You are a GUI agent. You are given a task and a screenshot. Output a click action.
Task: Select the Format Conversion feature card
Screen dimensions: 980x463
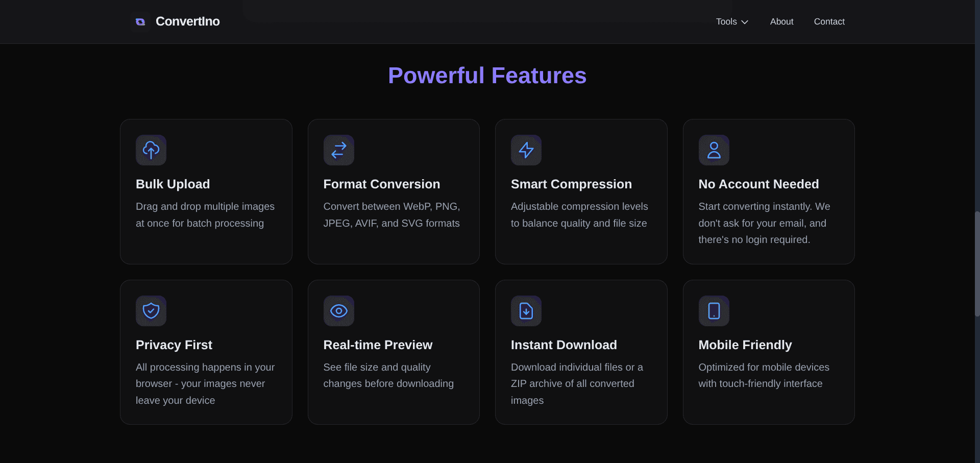coord(394,191)
